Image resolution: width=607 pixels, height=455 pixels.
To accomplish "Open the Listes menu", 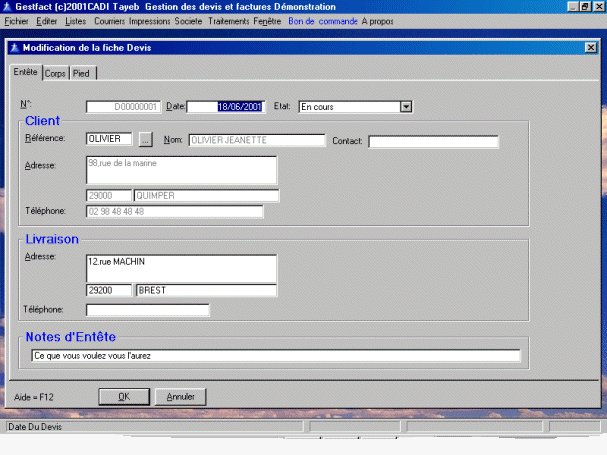I will (x=76, y=20).
